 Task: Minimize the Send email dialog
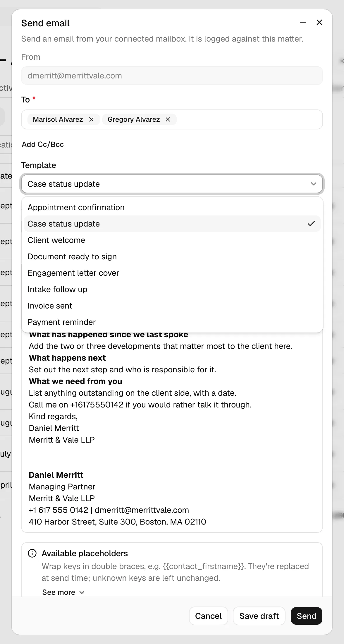click(303, 22)
